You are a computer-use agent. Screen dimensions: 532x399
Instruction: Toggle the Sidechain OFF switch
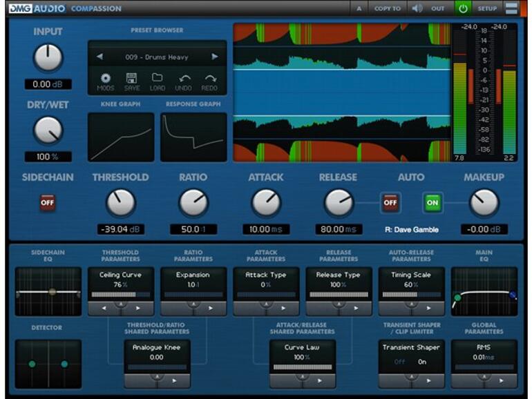tap(48, 202)
